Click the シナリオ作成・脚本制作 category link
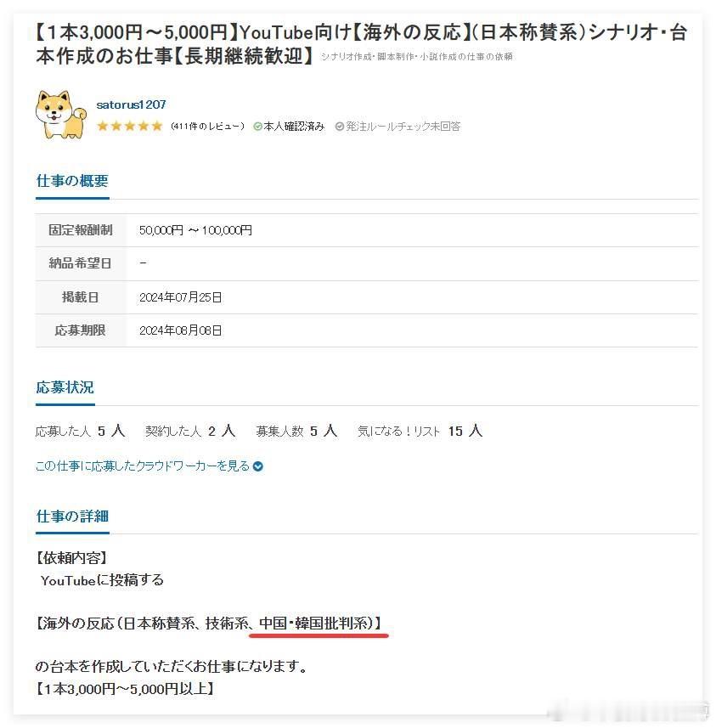 [416, 57]
